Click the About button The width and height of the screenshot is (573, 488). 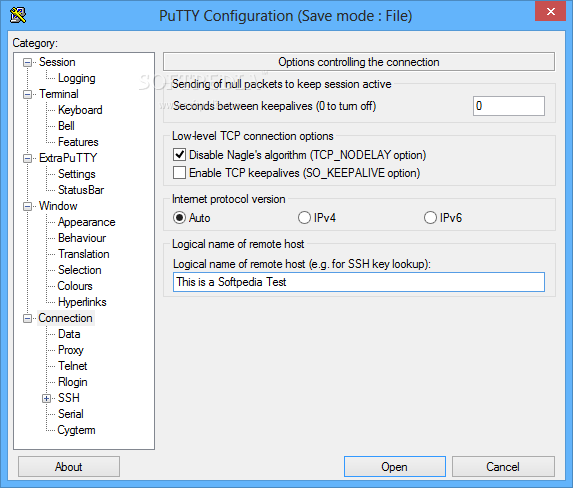click(x=69, y=467)
